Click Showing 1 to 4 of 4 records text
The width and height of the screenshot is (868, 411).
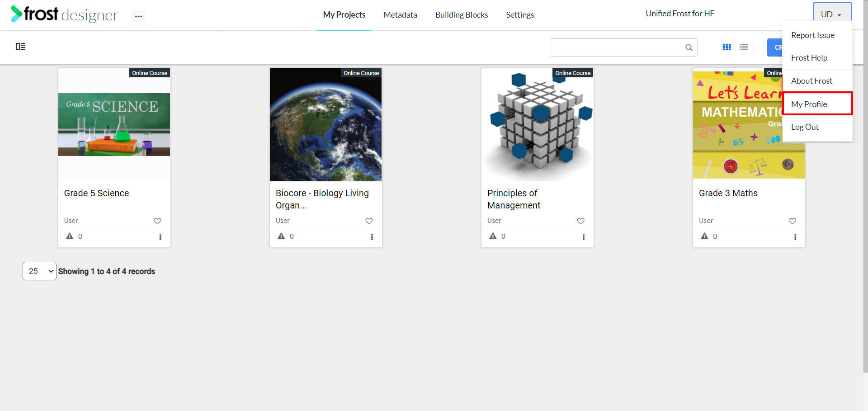[x=107, y=271]
